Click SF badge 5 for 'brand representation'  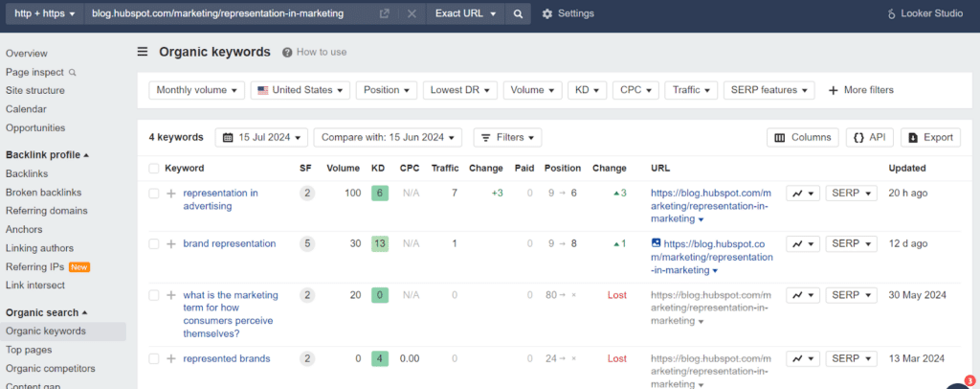click(x=307, y=244)
